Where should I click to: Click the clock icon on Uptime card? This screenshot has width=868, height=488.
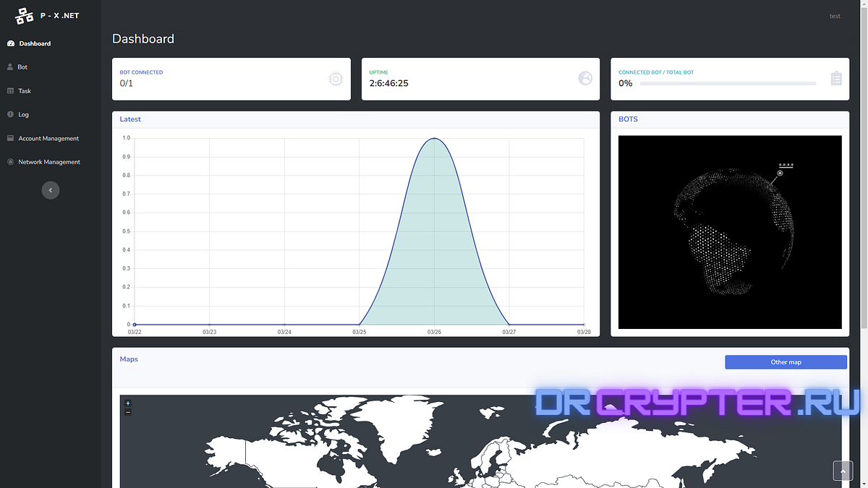tap(584, 78)
